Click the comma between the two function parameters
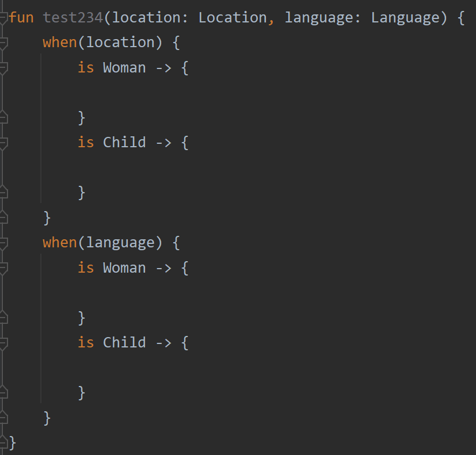 pos(271,21)
